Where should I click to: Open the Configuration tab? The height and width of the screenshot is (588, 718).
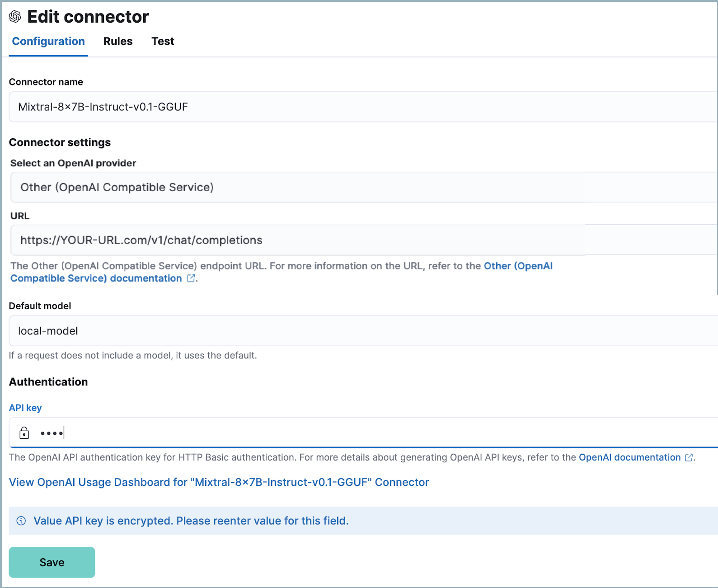click(x=48, y=42)
